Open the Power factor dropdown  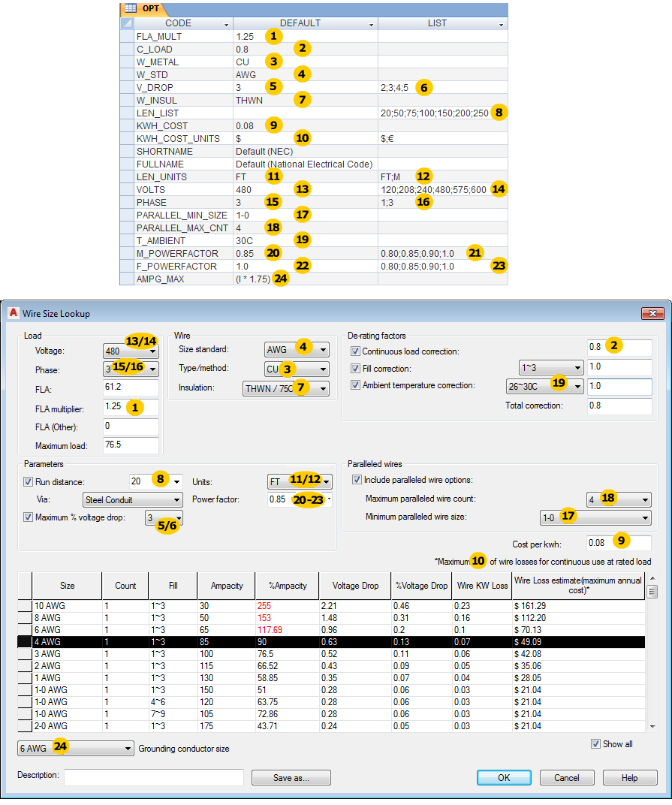pos(329,499)
